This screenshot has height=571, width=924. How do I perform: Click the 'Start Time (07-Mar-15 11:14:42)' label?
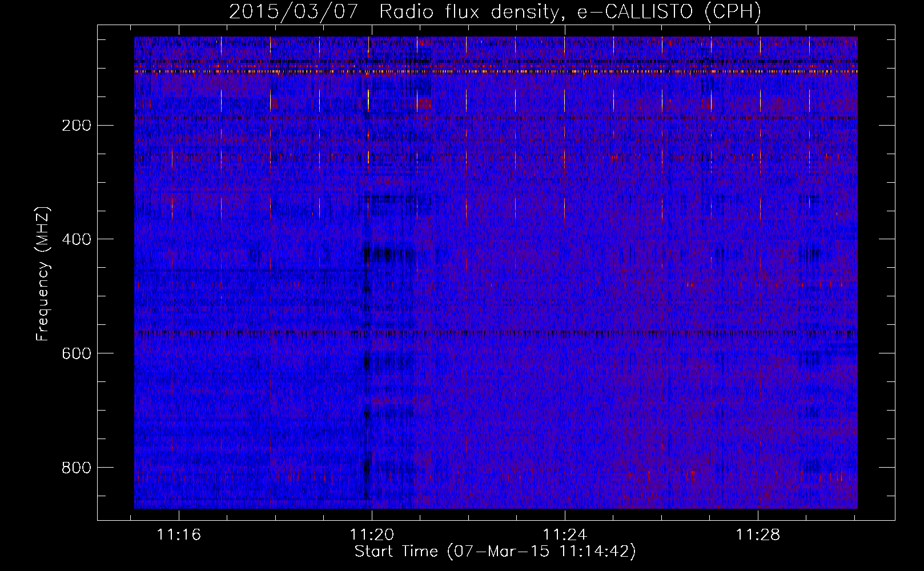(x=495, y=552)
